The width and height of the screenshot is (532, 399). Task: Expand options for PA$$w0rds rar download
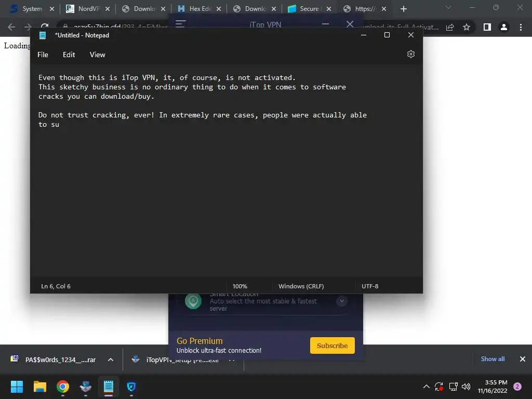click(x=111, y=360)
